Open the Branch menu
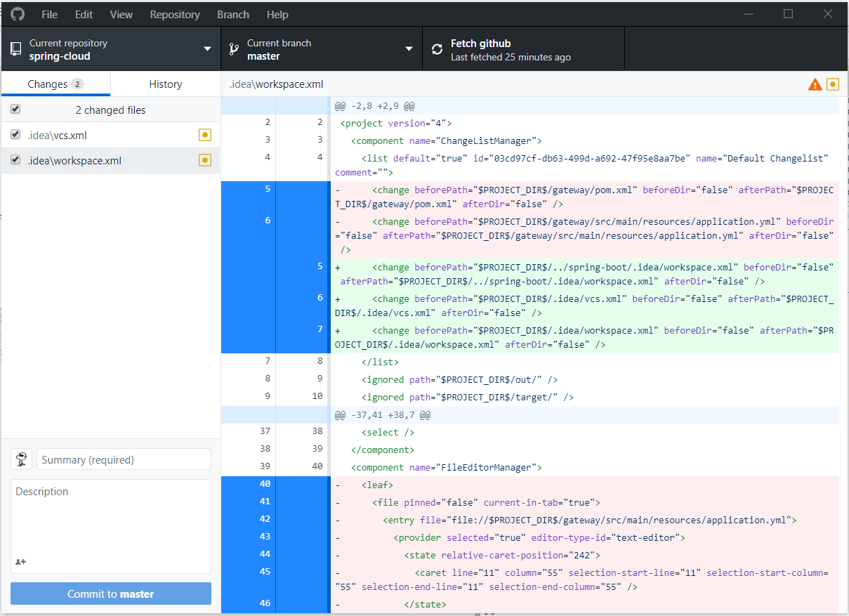 233,14
